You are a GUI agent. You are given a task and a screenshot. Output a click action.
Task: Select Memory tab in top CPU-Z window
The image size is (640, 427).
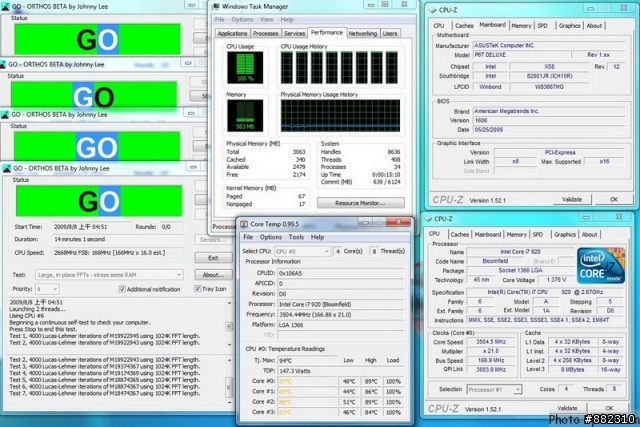(x=521, y=26)
